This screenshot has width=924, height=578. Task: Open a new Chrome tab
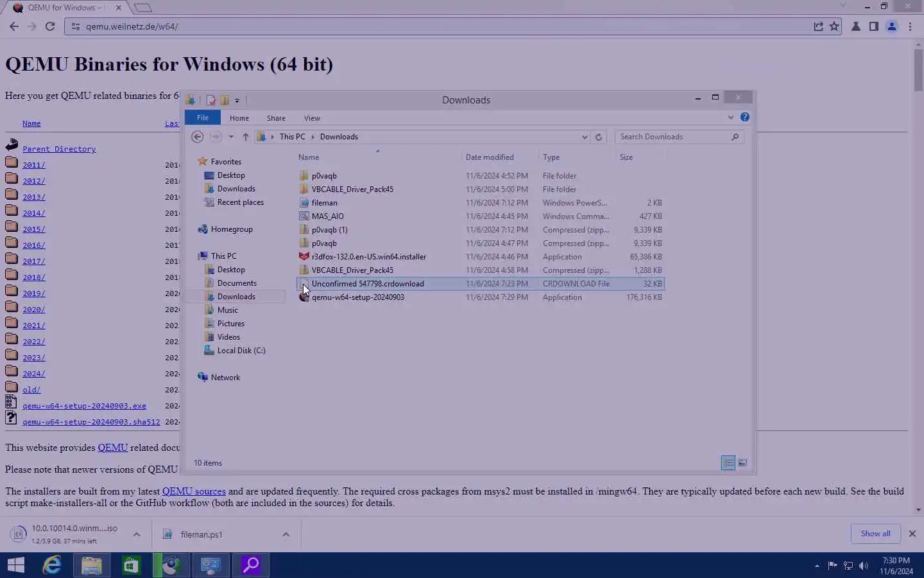point(143,8)
